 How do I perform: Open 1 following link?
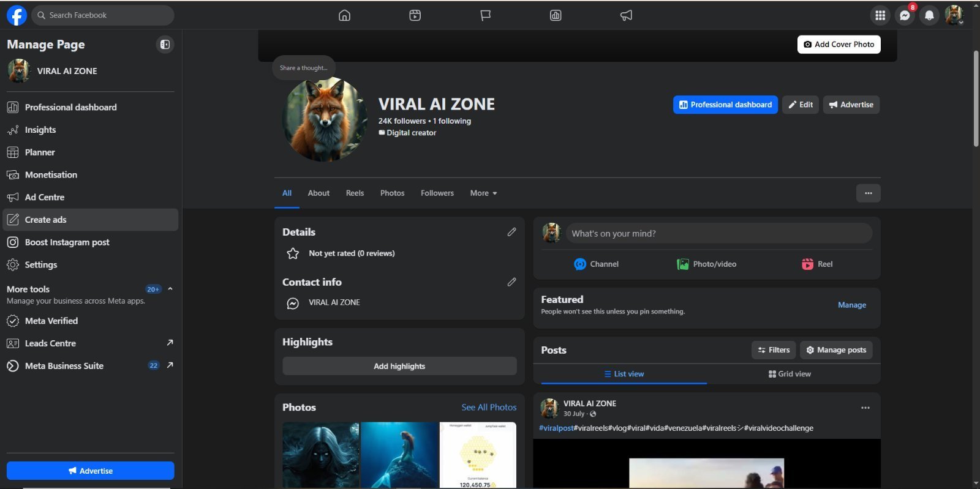coord(452,121)
